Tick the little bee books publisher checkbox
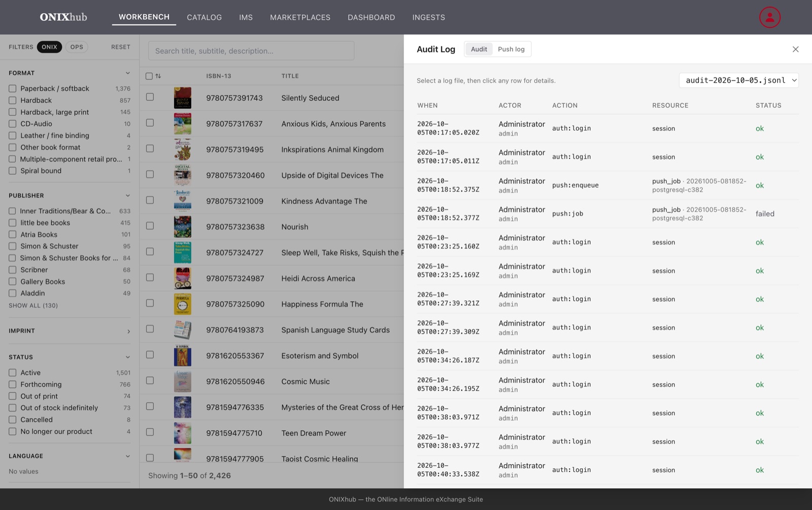The width and height of the screenshot is (812, 510). [x=13, y=223]
